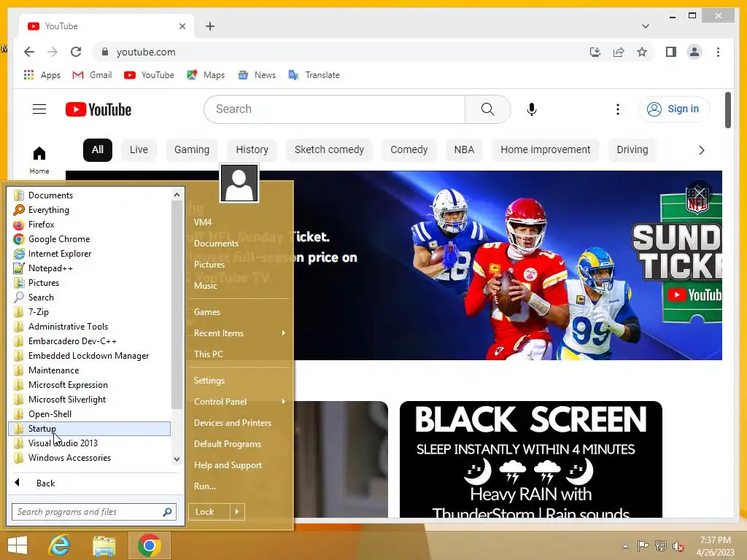Image resolution: width=747 pixels, height=560 pixels.
Task: Open a new Chrome tab
Action: tap(210, 26)
